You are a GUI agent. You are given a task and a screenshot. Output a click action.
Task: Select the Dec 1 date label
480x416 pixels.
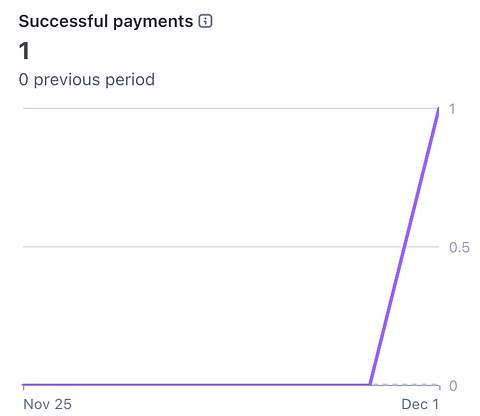(420, 404)
